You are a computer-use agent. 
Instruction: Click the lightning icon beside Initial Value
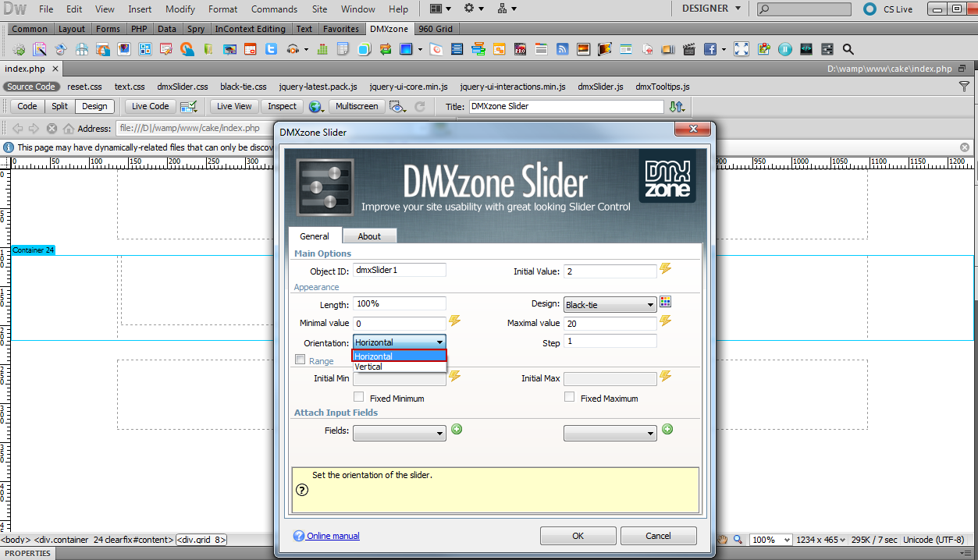click(x=665, y=269)
